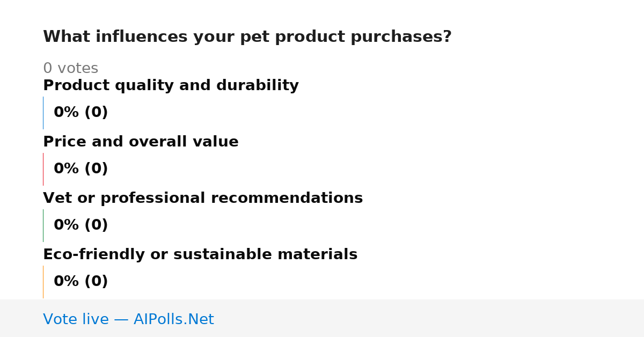The width and height of the screenshot is (644, 337).
Task: Select the Product quality and durability option
Action: [171, 86]
